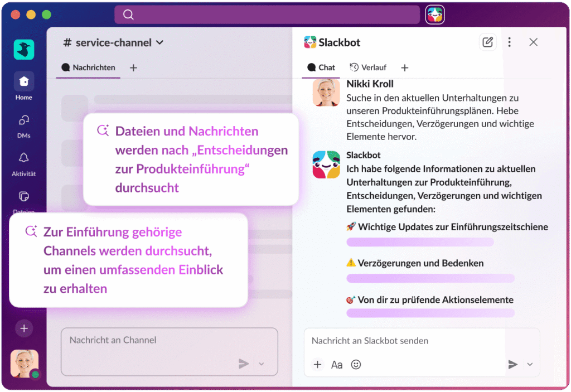Open Slackbot icon next to search bar
Viewport: 571px width, 392px height.
click(435, 14)
